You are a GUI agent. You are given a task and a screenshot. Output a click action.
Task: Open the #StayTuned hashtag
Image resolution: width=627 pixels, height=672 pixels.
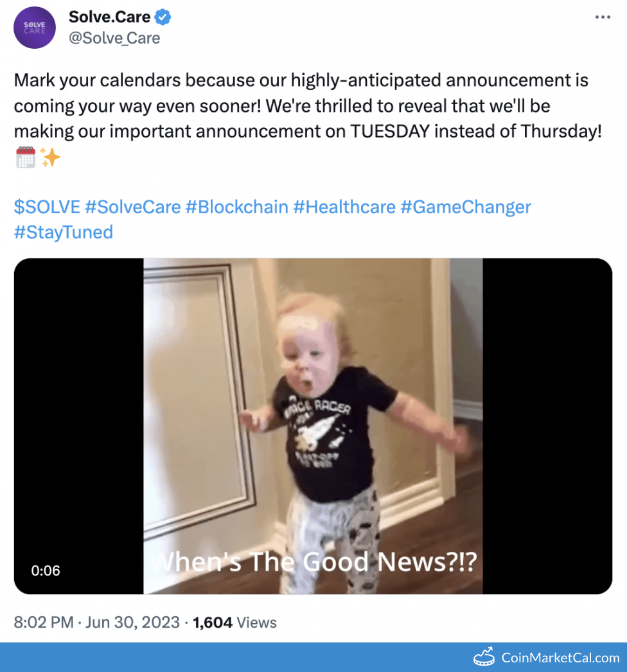click(63, 231)
